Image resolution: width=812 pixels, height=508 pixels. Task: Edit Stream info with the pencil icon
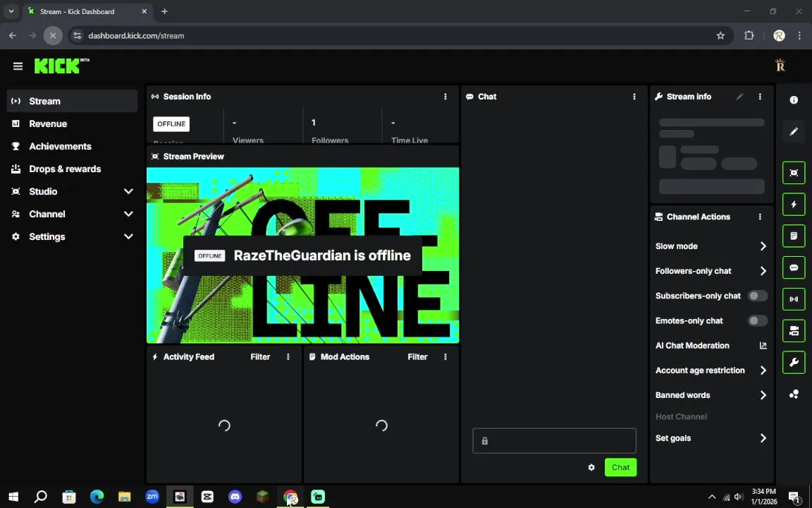point(740,97)
